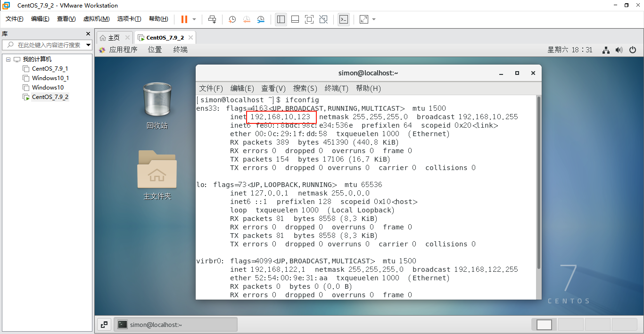Image resolution: width=644 pixels, height=334 pixels.
Task: Click the volume icon on the CentOS panel
Action: (619, 49)
